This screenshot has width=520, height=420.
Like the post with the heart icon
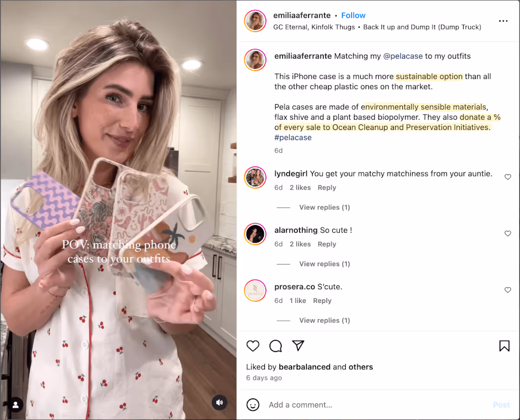[253, 346]
